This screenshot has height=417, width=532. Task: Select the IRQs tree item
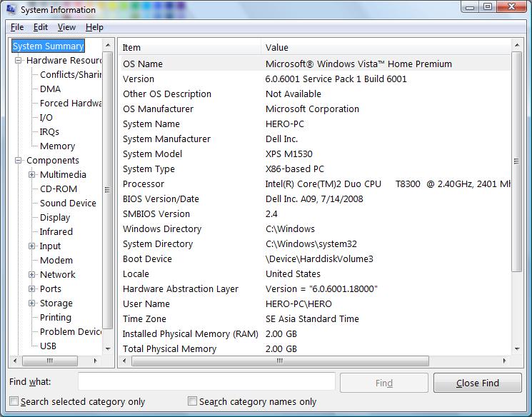[49, 131]
